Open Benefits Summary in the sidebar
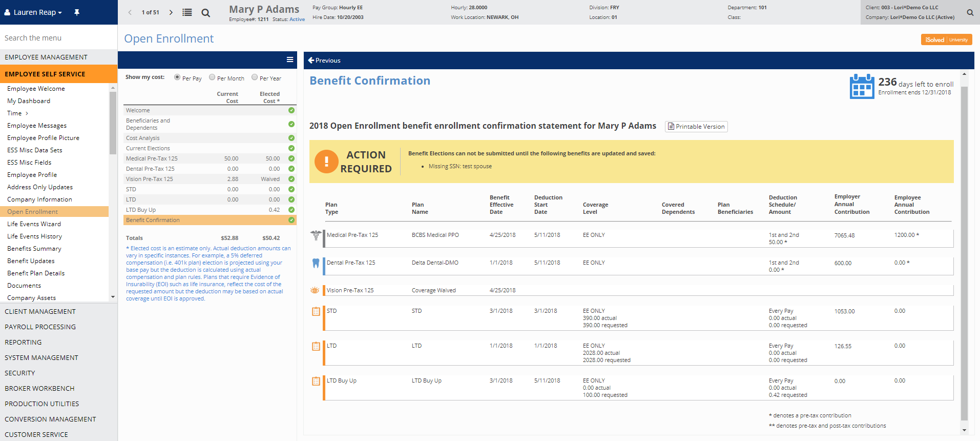980x441 pixels. click(x=34, y=249)
